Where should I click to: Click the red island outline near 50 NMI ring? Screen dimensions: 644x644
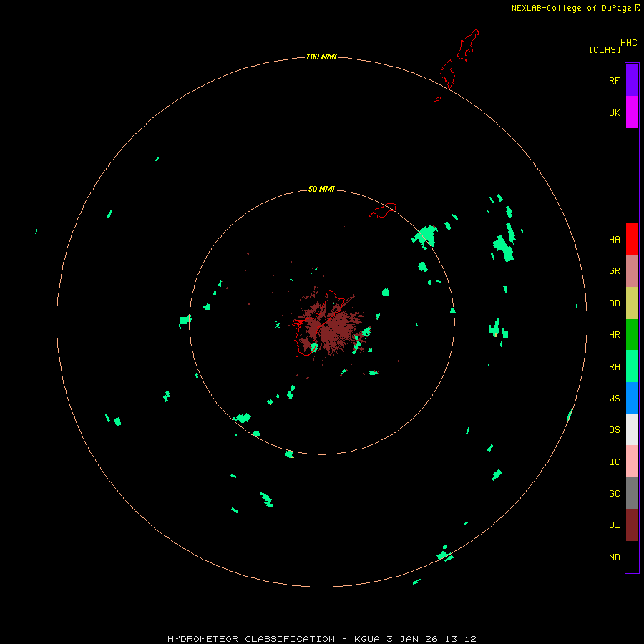(x=384, y=210)
